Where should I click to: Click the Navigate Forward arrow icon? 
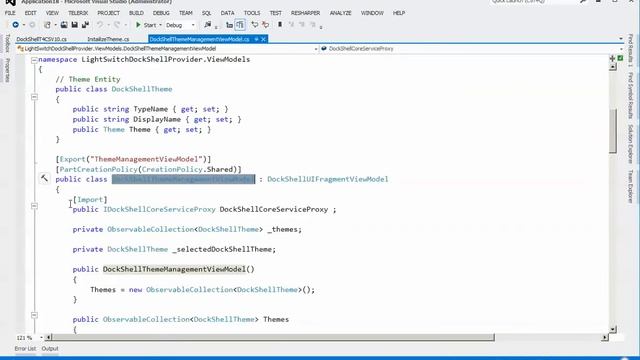32,25
